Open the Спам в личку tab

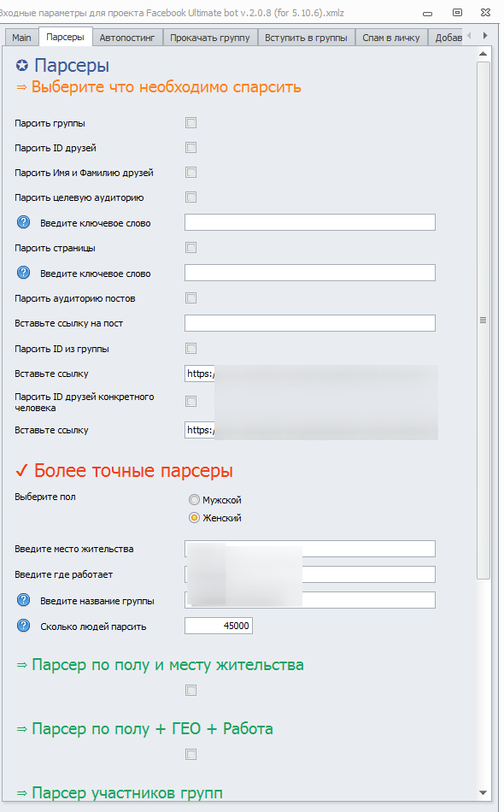[391, 38]
